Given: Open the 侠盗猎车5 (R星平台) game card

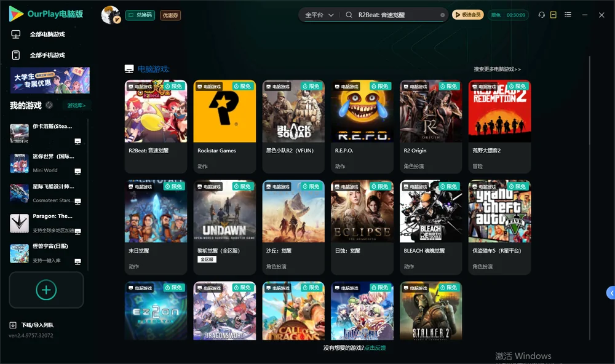Looking at the screenshot, I should [x=499, y=227].
